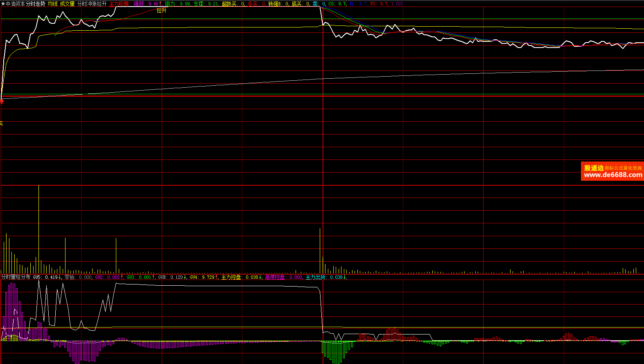The height and width of the screenshot is (364, 644).
Task: Click the GU5 0.419 value in lower panel
Action: pyautogui.click(x=47, y=277)
